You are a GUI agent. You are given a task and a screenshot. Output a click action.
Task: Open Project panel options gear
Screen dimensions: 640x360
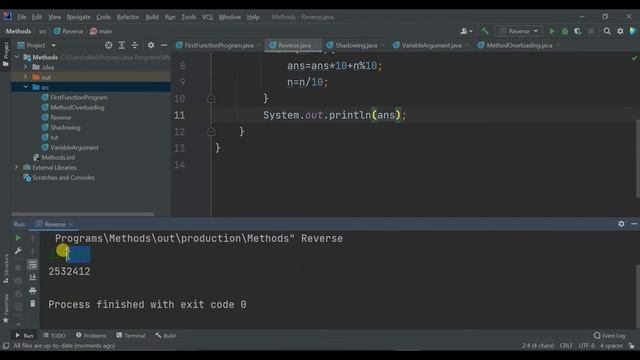(x=151, y=45)
